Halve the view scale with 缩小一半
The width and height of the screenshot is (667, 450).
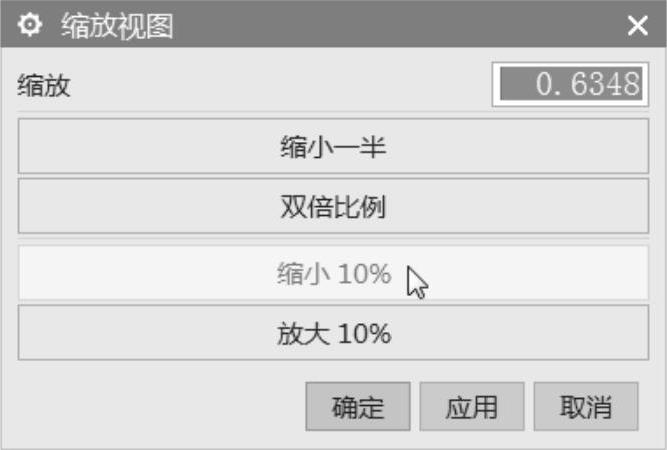333,146
